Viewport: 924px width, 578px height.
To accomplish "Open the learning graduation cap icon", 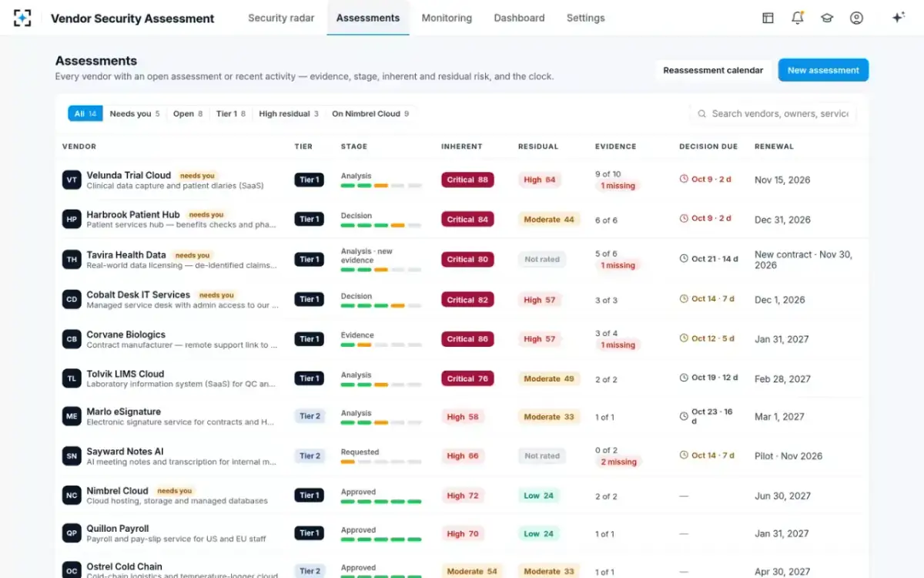I will click(827, 18).
